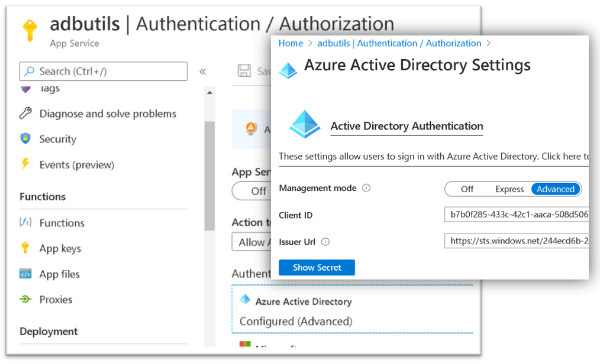The width and height of the screenshot is (600, 364).
Task: Select Express management mode
Action: coord(509,188)
